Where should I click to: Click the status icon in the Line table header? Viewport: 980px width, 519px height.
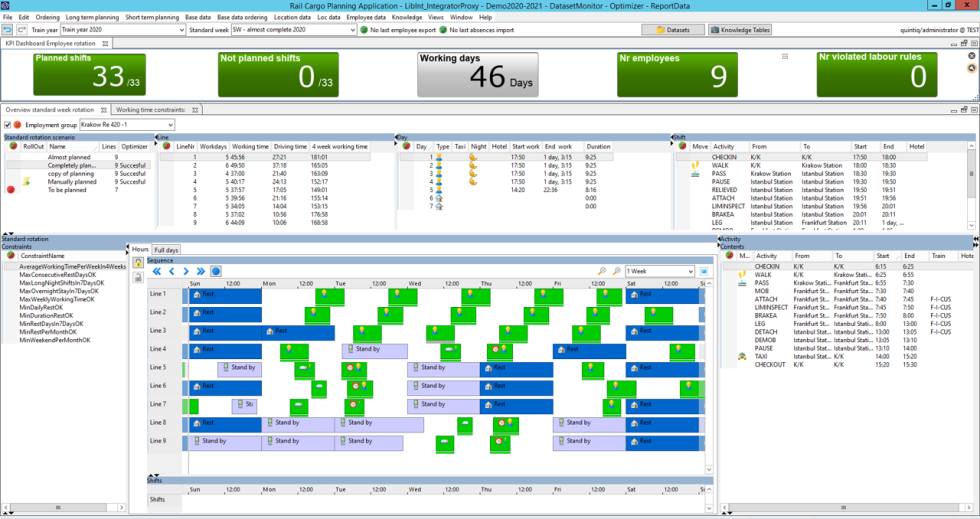(x=166, y=146)
